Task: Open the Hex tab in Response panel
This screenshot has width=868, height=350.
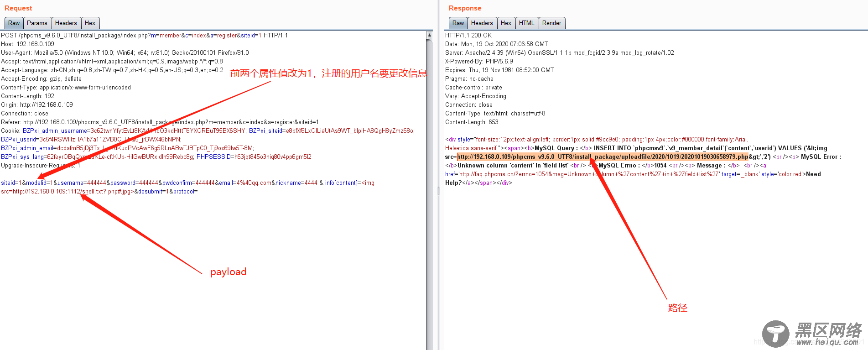Action: point(506,23)
